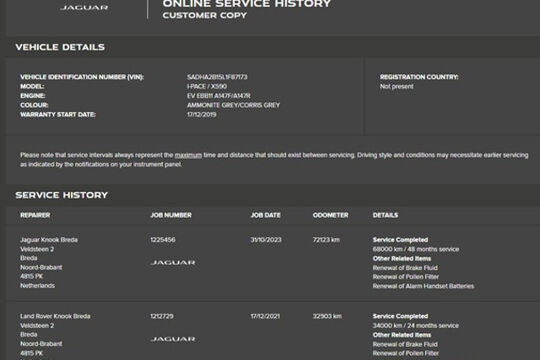
Task: Click the Jaguar logo under job 1225456
Action: point(173,263)
